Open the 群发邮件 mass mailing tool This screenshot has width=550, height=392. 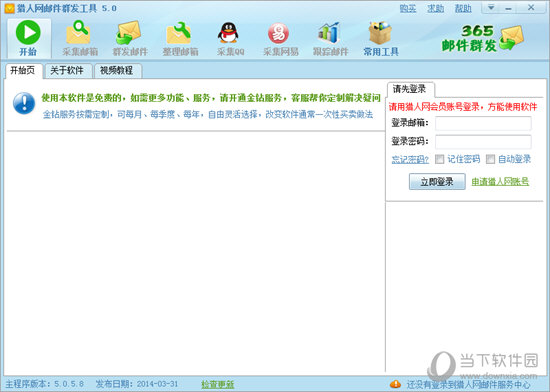tap(130, 38)
